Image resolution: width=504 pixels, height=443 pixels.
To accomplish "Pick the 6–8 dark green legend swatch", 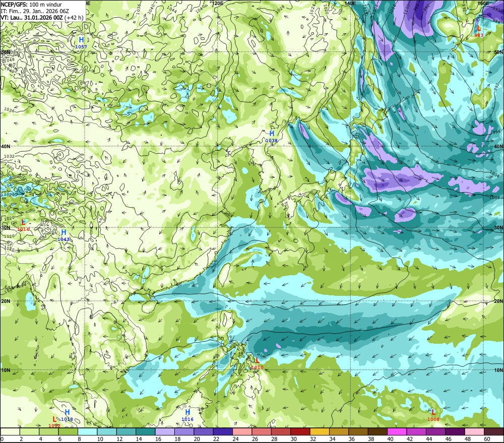I will coord(68,432).
